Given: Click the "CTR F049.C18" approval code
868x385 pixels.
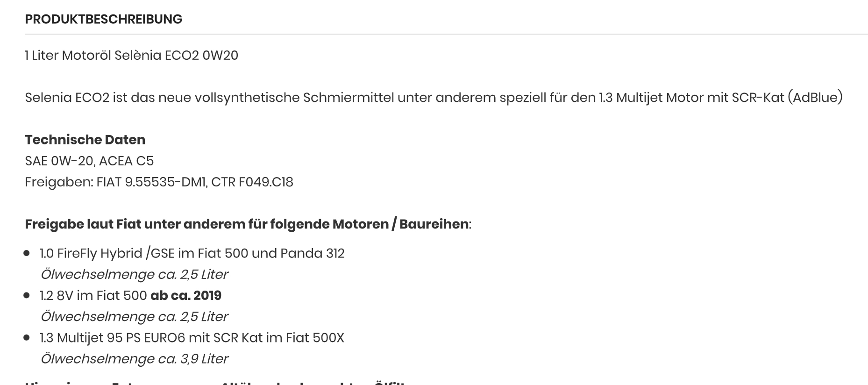Looking at the screenshot, I should click(252, 182).
